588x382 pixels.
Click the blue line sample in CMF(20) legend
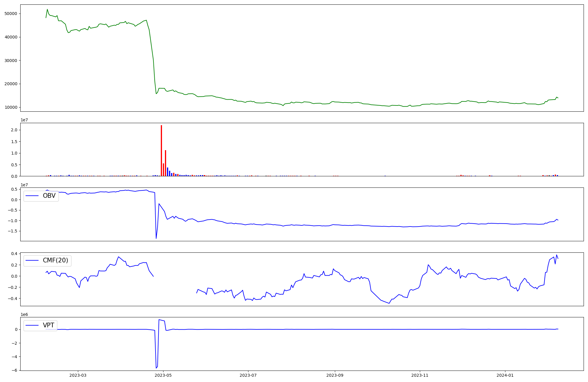(x=32, y=260)
